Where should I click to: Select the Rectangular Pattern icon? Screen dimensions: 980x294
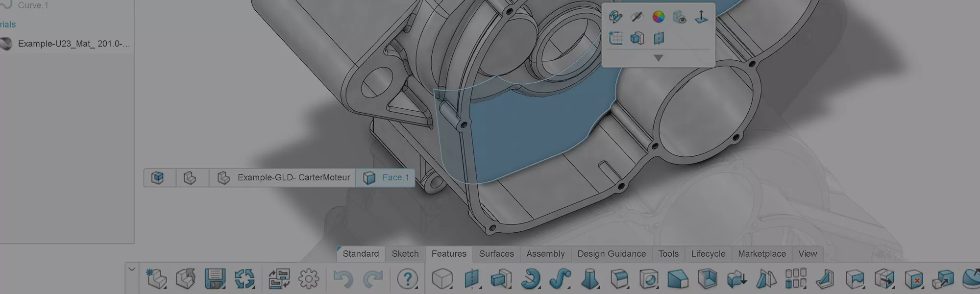796,278
